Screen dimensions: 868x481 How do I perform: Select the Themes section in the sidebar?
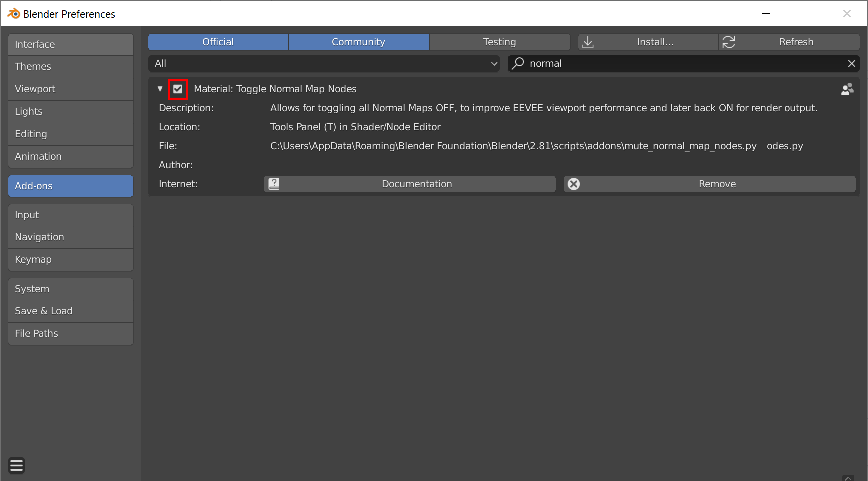click(x=70, y=66)
